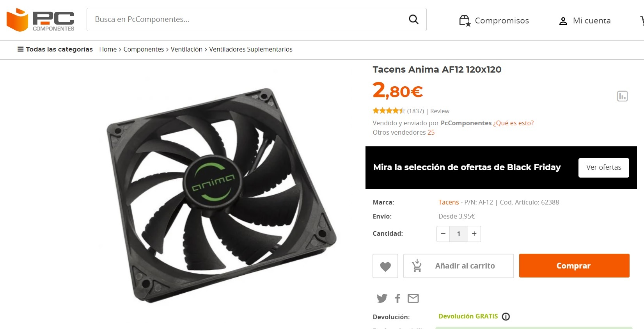
Task: Click the PcComponentes logo
Action: (x=41, y=20)
